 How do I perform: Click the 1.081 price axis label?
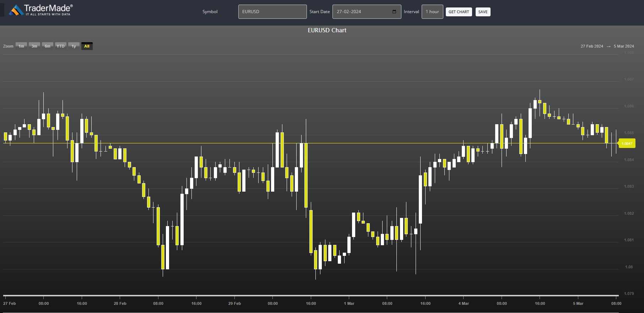pyautogui.click(x=629, y=240)
